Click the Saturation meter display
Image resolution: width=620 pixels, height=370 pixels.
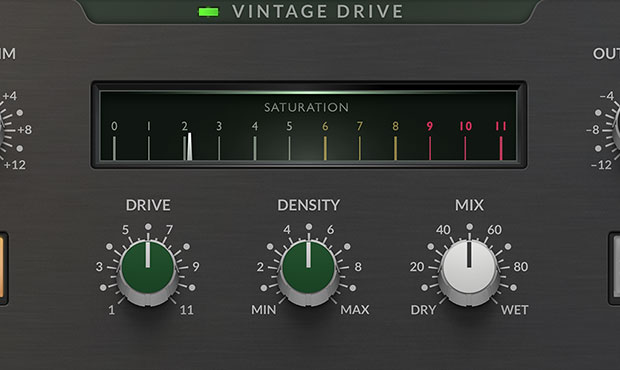308,125
